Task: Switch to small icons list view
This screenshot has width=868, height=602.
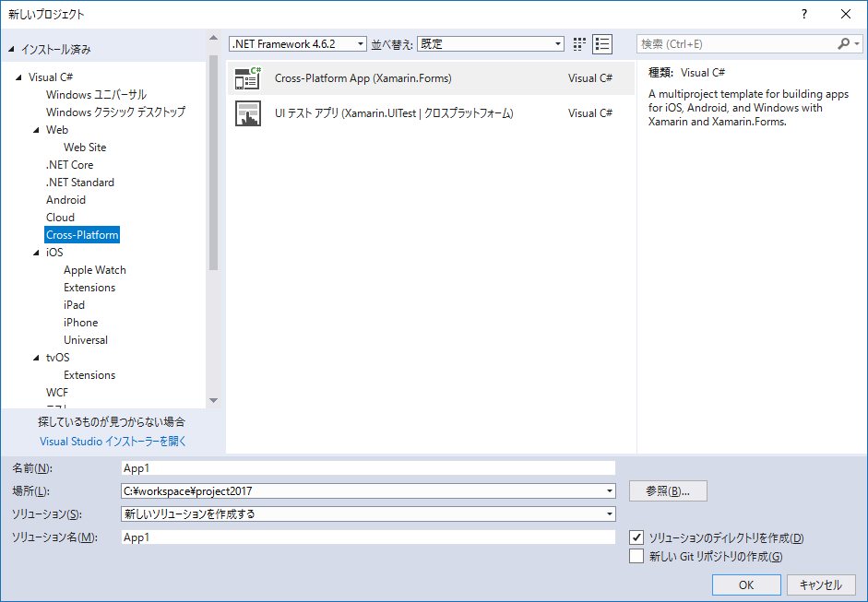Action: 602,43
